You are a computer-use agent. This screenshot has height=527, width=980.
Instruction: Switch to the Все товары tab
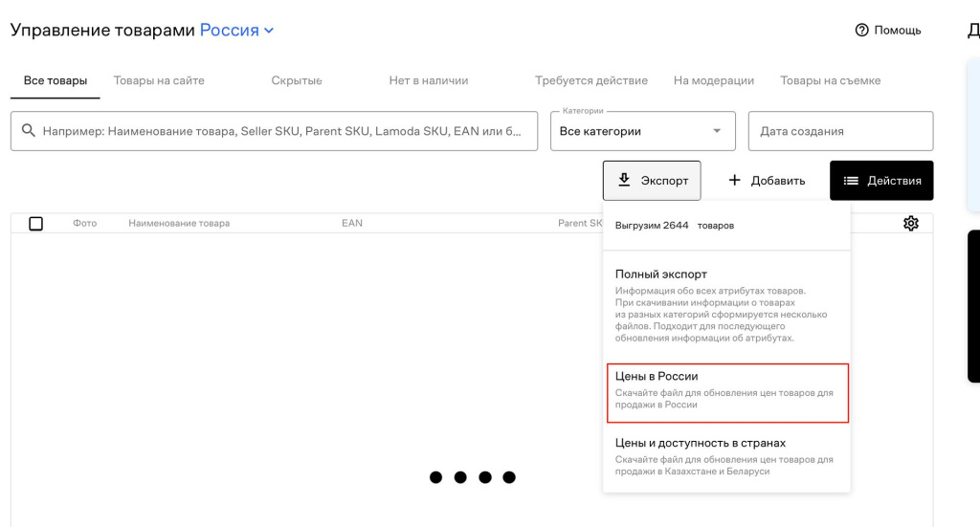55,80
